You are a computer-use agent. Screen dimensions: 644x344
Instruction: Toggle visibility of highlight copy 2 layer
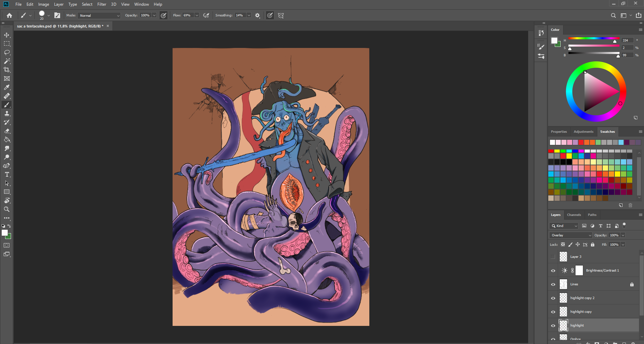click(x=553, y=298)
